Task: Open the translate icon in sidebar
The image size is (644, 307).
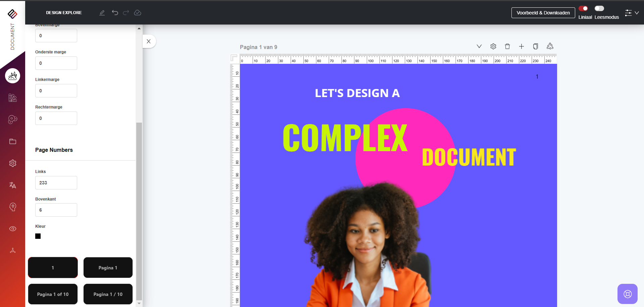Action: [13, 185]
